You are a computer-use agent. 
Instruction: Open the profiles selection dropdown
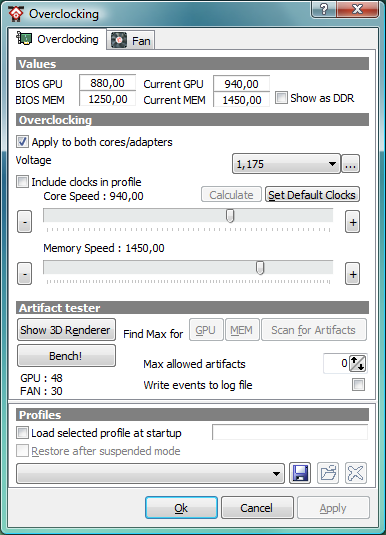(151, 474)
